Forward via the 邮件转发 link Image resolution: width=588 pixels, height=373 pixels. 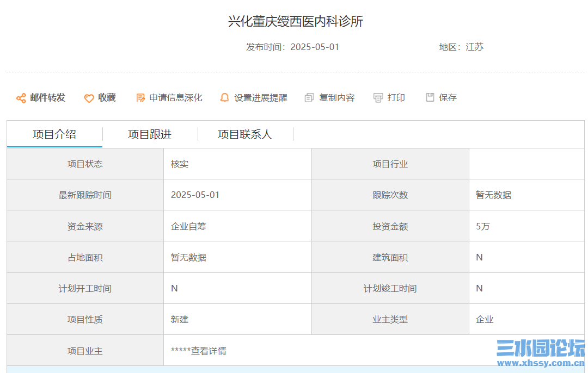[47, 98]
